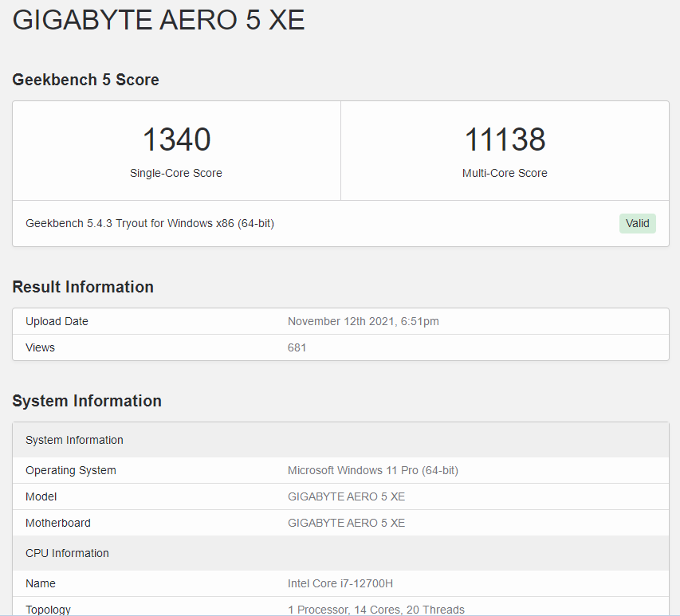This screenshot has height=616, width=680.
Task: Select the Multi-Core Score label
Action: point(505,173)
